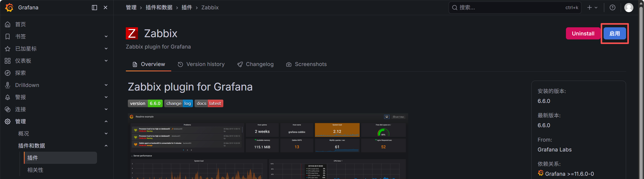The height and width of the screenshot is (179, 644).
Task: Click Grafana Labs text in info panel
Action: click(555, 149)
